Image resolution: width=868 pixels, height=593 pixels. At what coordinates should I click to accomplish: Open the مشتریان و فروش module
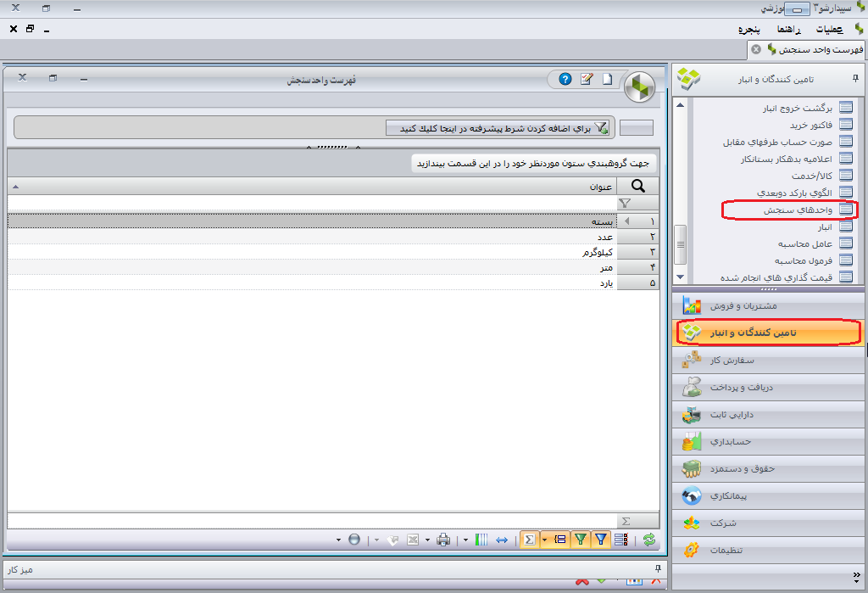click(768, 305)
